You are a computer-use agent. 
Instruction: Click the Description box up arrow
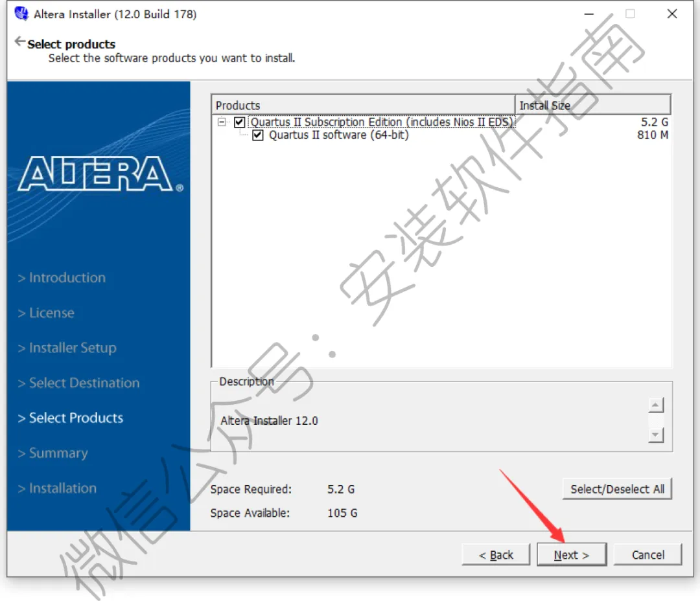(x=655, y=405)
